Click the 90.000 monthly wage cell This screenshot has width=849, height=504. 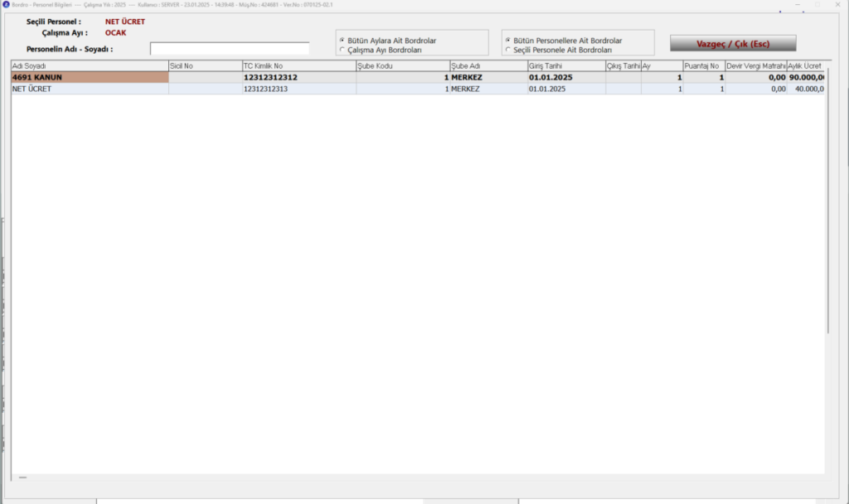(x=805, y=77)
